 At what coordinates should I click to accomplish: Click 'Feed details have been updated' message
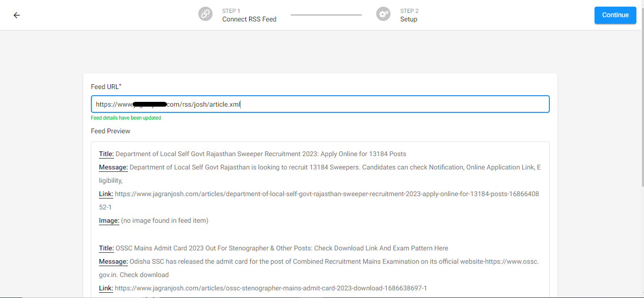point(126,118)
